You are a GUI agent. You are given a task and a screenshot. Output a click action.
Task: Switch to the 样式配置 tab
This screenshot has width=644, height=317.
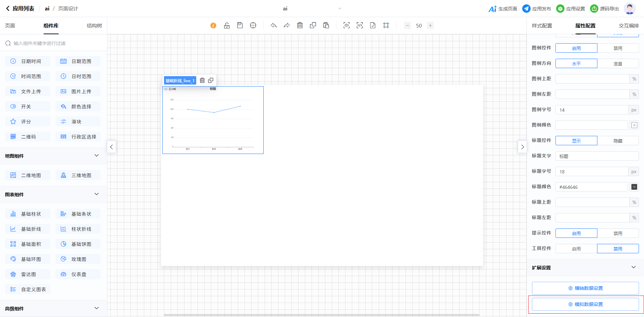(542, 26)
